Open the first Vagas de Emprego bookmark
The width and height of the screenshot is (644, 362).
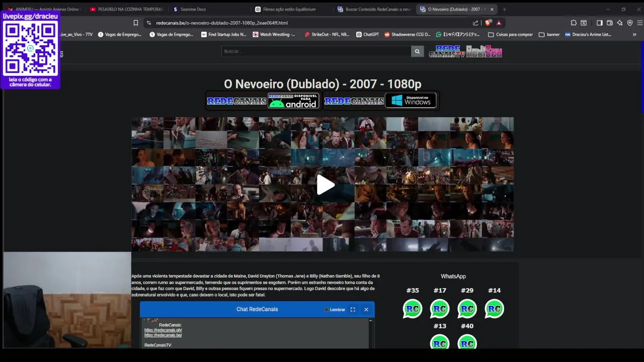pos(120,35)
